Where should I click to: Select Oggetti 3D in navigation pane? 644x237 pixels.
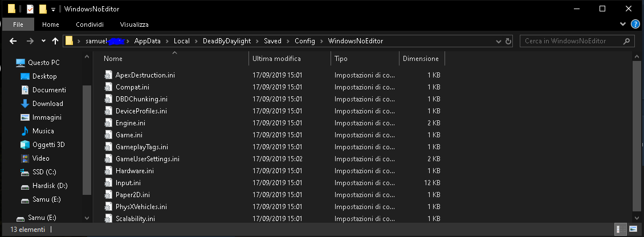pos(48,145)
